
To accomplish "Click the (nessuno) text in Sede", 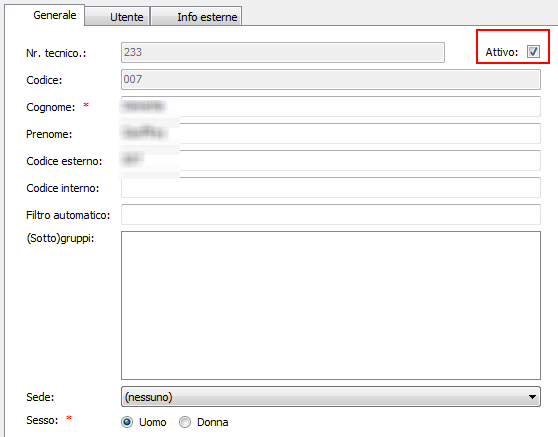I will click(x=148, y=397).
